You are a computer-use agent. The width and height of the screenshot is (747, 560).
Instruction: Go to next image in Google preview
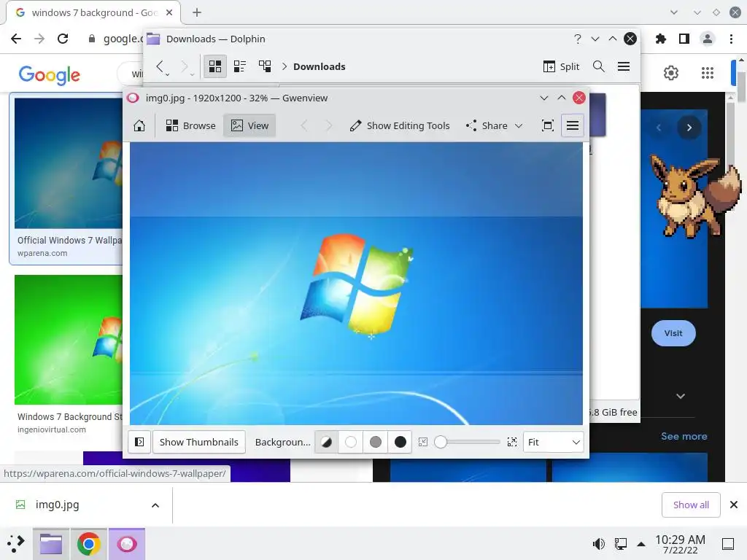[x=689, y=127]
